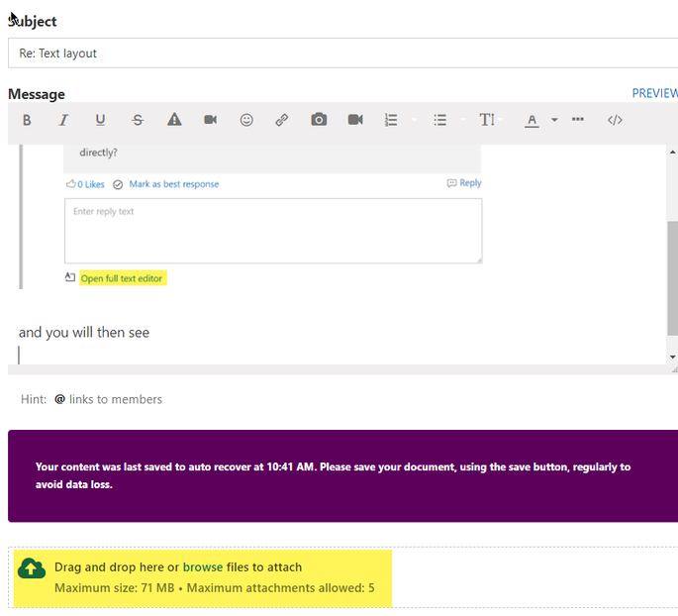
Task: Apply strikethrough formatting
Action: tap(138, 120)
